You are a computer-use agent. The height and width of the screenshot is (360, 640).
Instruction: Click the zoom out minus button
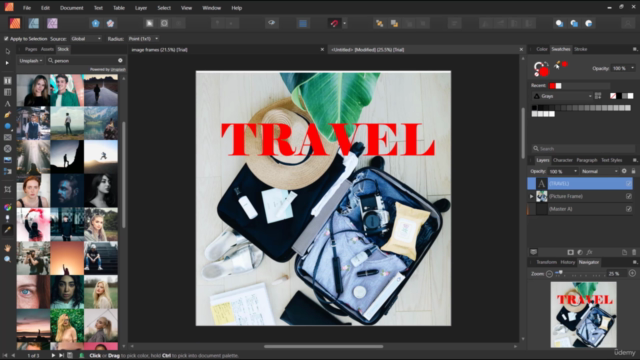[x=549, y=273]
